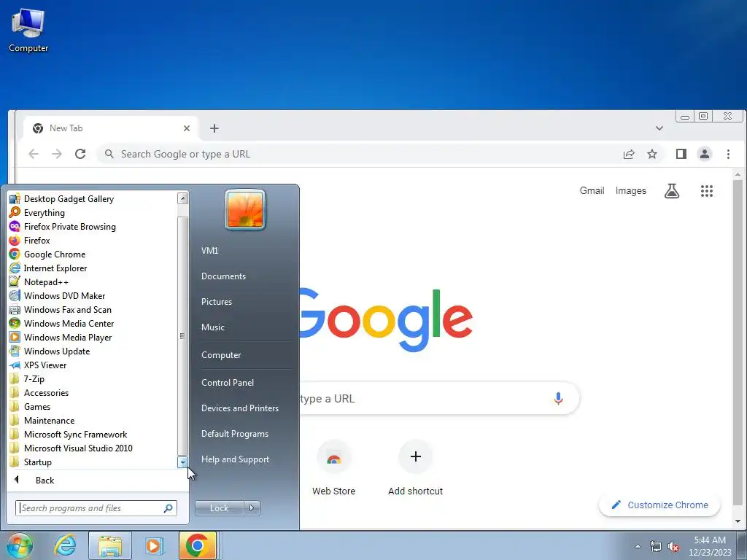Launch Notepad++ from Start menu
The image size is (747, 560).
point(46,282)
